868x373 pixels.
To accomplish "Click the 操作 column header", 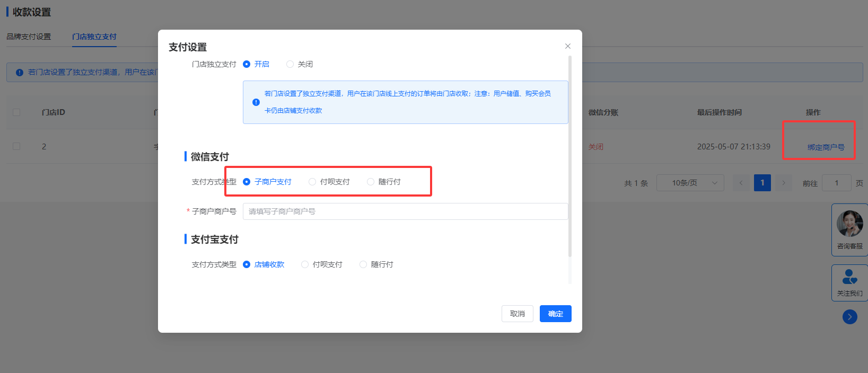I will [813, 112].
